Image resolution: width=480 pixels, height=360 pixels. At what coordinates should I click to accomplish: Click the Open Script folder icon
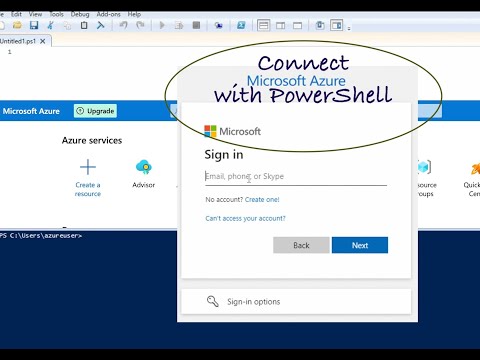[x=17, y=25]
